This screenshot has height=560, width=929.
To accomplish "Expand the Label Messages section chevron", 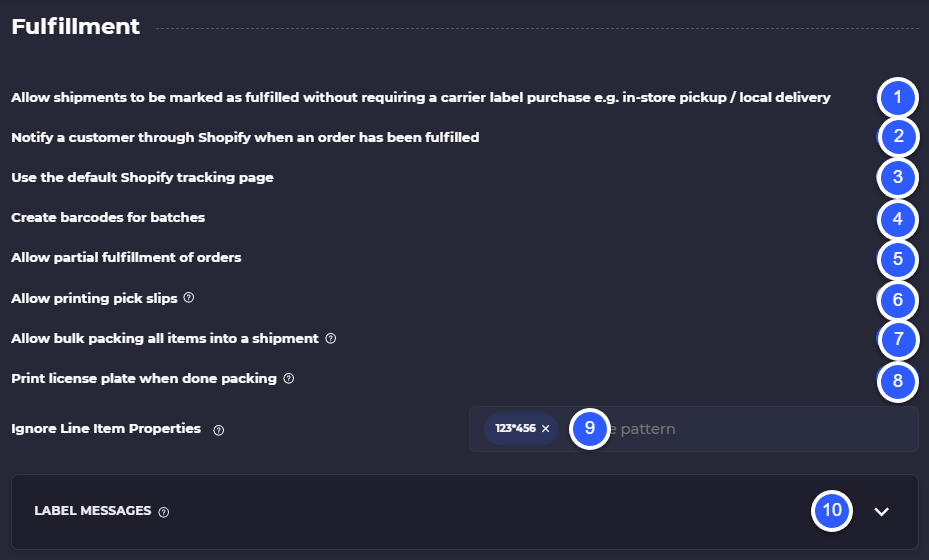I will coord(882,511).
